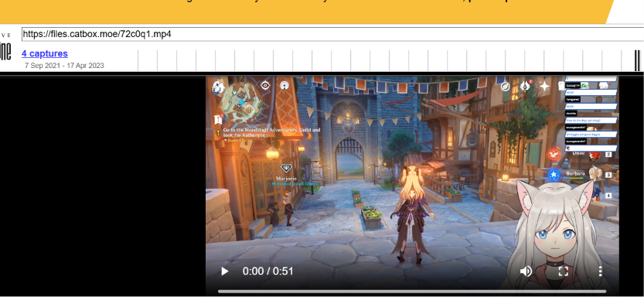Select Diluc's red pyro element icon

pos(554,154)
